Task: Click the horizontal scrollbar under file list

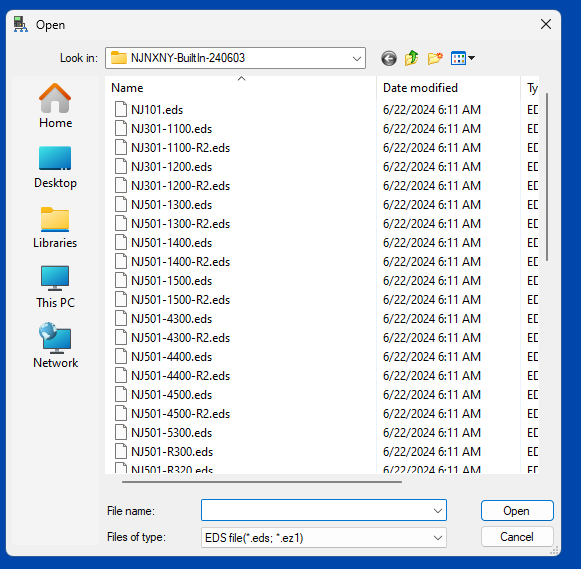Action: pos(262,482)
